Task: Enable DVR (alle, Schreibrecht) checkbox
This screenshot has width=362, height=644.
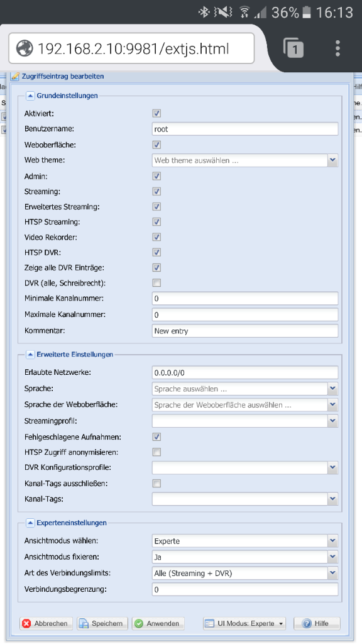Action: (156, 282)
